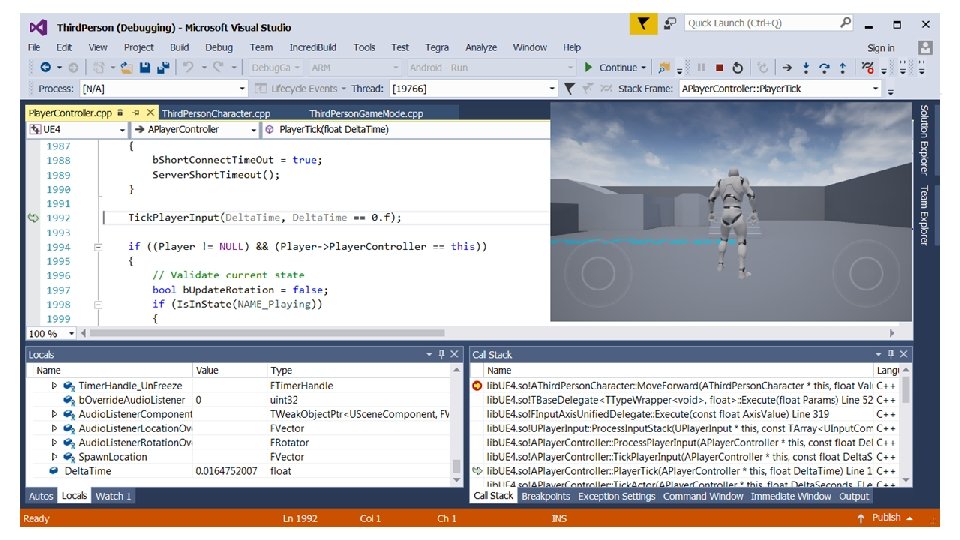Toggle auto-hide pin on Locals panel
This screenshot has width=960, height=540.
coord(441,354)
